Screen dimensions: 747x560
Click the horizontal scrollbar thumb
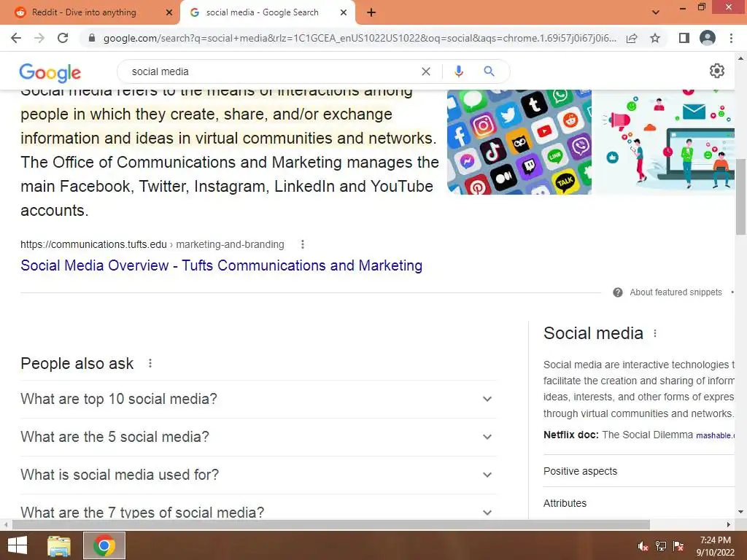331,524
